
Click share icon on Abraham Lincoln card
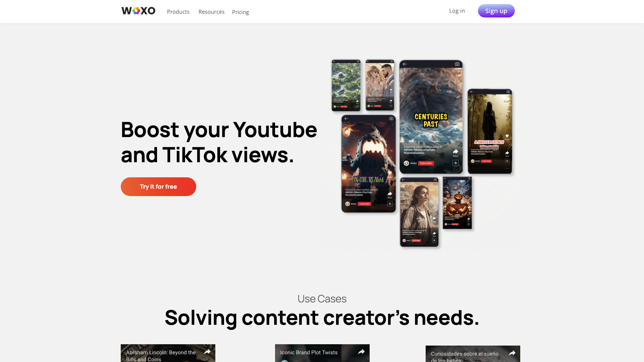point(207,351)
